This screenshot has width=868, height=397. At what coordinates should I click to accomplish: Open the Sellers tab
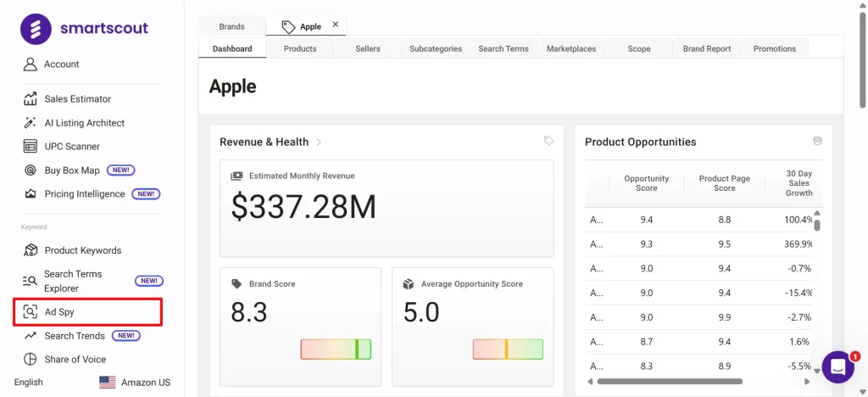(x=368, y=48)
